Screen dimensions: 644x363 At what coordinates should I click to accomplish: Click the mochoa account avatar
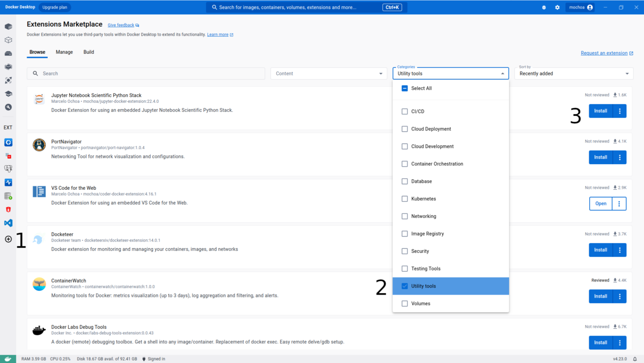[x=580, y=7]
